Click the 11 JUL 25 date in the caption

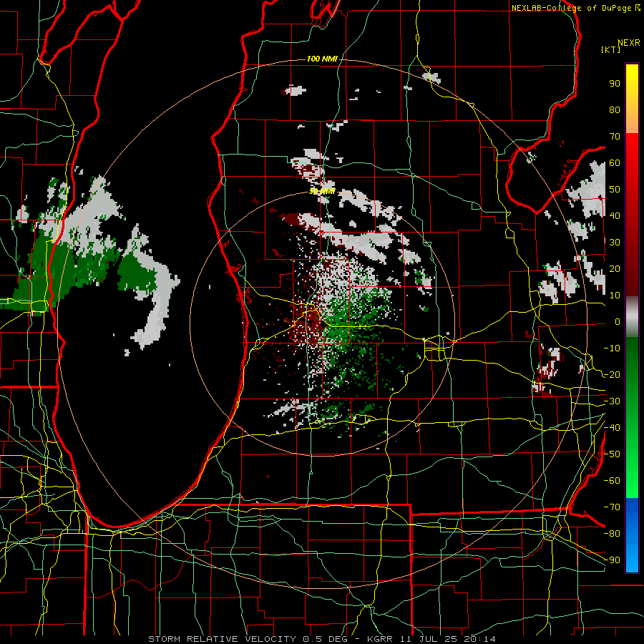click(429, 639)
